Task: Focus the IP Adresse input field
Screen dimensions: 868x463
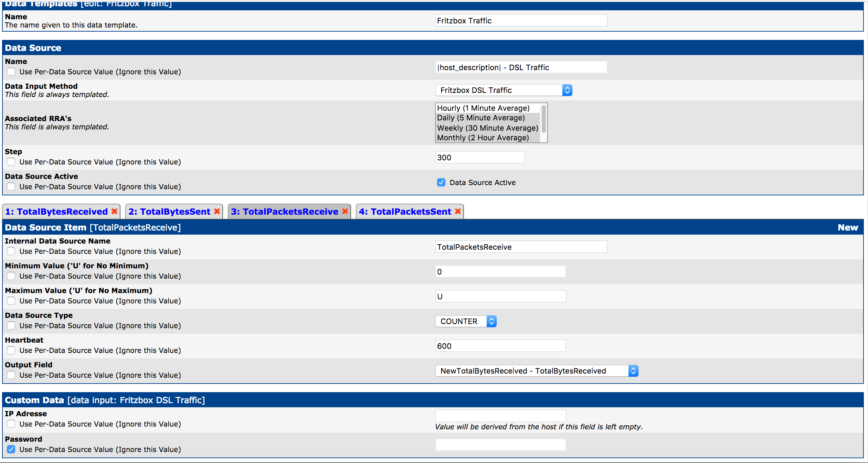Action: point(500,416)
